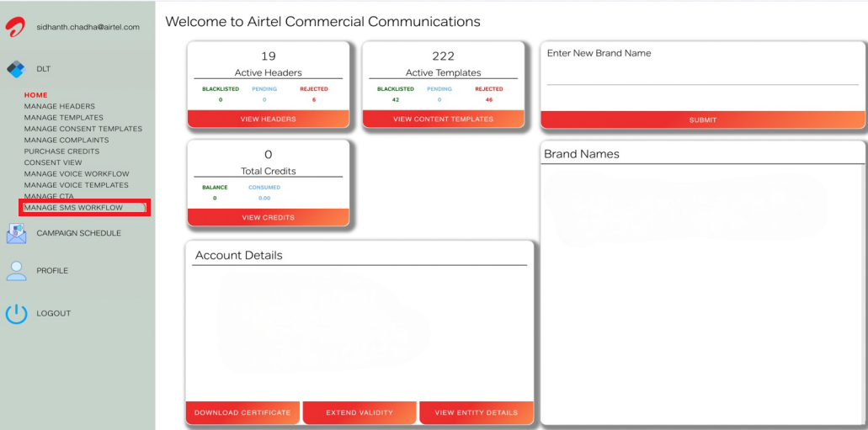
Task: Click the Profile person icon
Action: (16, 271)
